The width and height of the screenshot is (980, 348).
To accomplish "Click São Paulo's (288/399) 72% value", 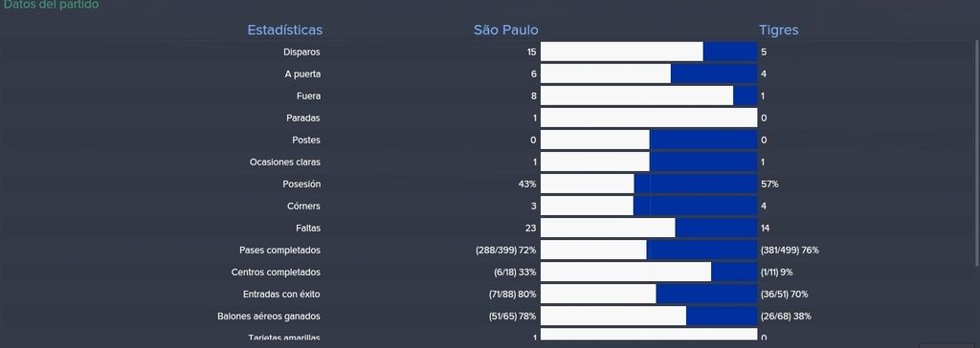I will pos(506,250).
